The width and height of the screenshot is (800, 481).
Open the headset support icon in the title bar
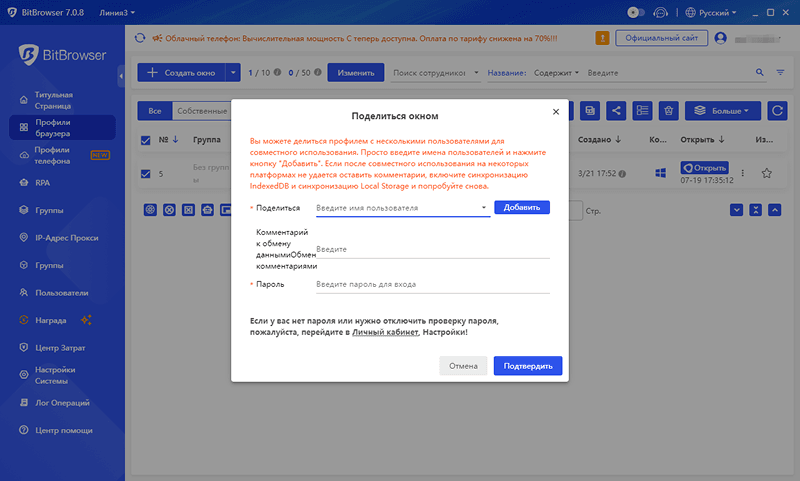click(x=660, y=12)
